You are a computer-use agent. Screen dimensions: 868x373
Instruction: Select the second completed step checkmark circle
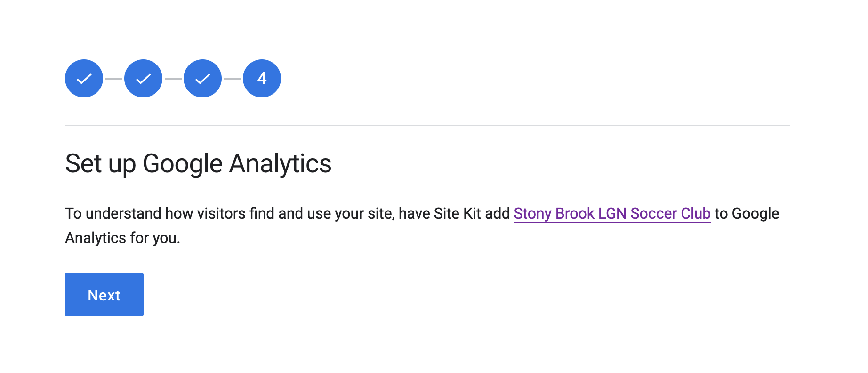click(x=143, y=78)
